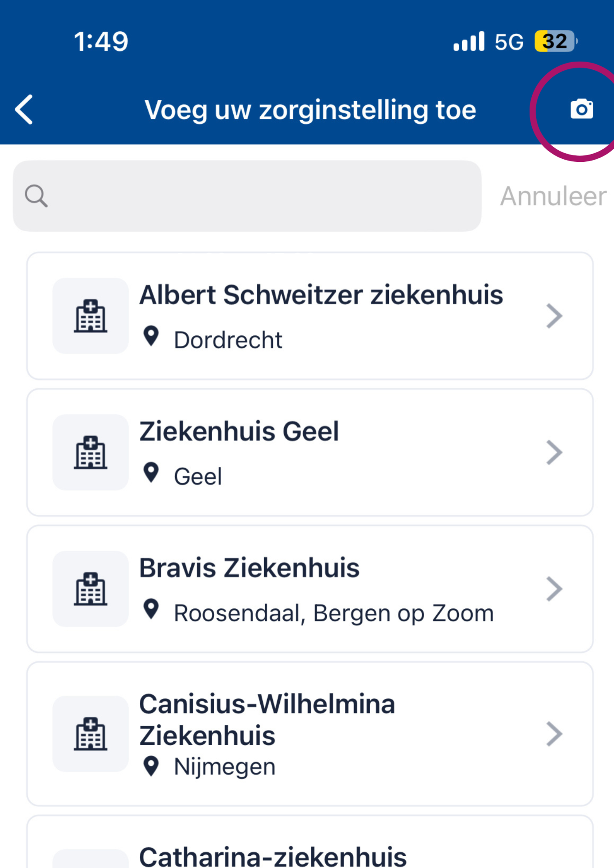This screenshot has width=614, height=868.
Task: Open Bravis Ziekenhuis via its chevron
Action: [554, 588]
